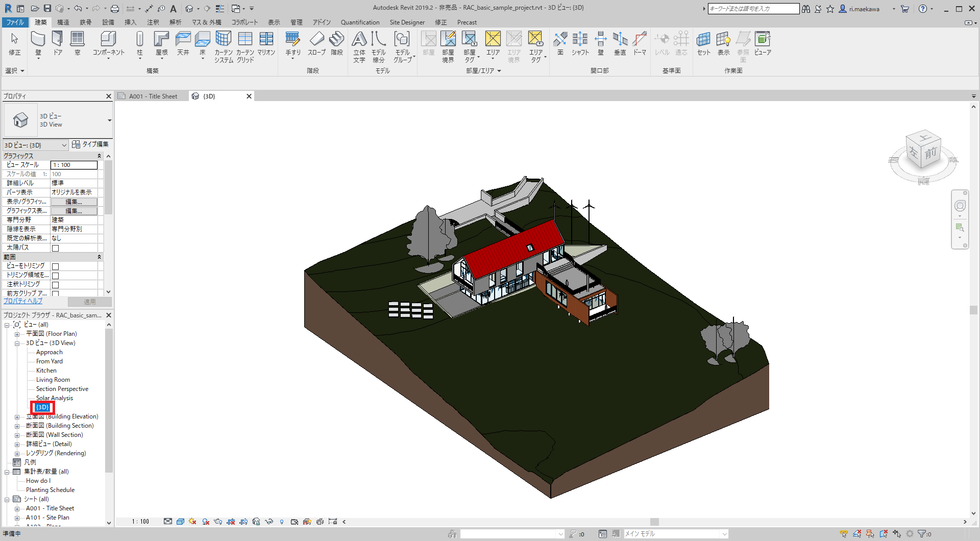Image resolution: width=980 pixels, height=541 pixels.
Task: Check the ビューをトリミング option
Action: 55,266
